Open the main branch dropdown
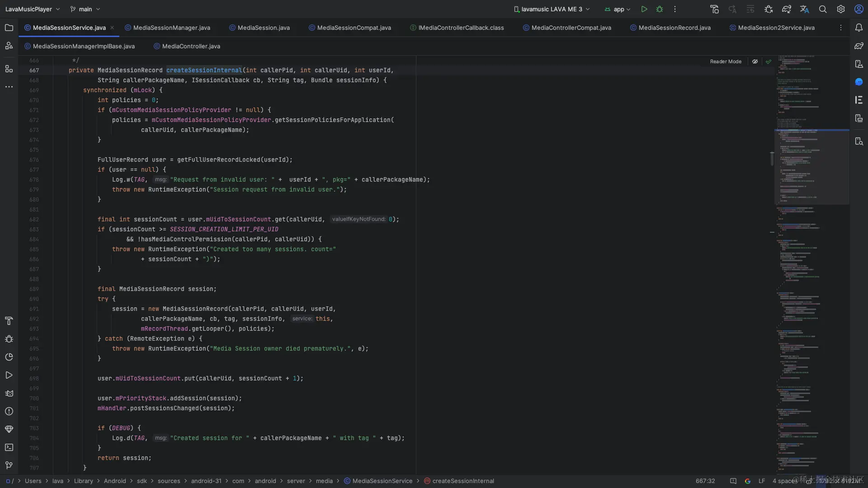The image size is (868, 488). click(x=85, y=9)
